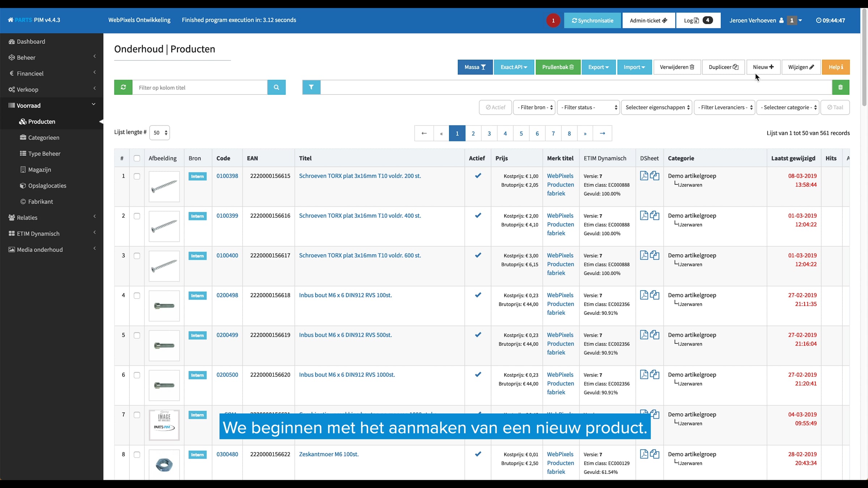This screenshot has width=868, height=488.
Task: Click the blue funnel filter icon
Action: pos(311,87)
